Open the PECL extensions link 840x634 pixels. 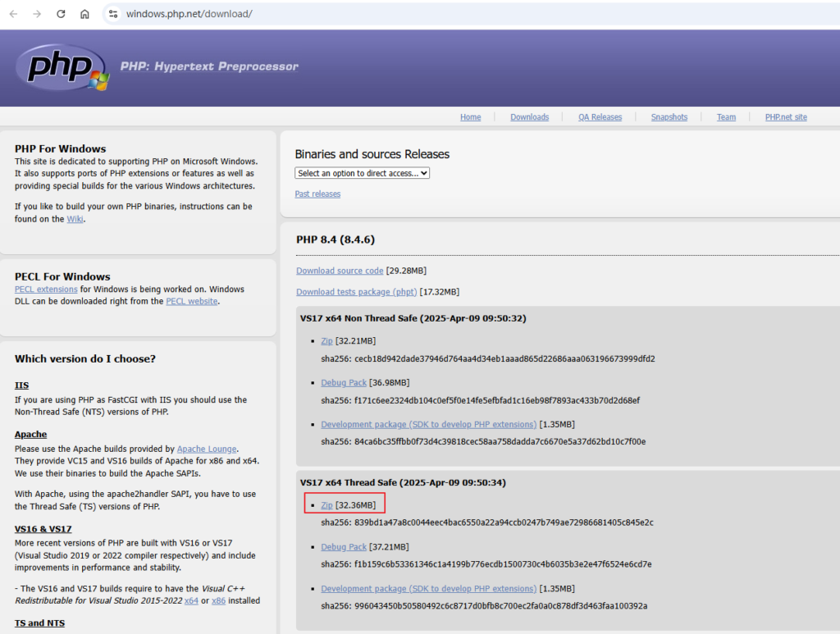coord(46,290)
